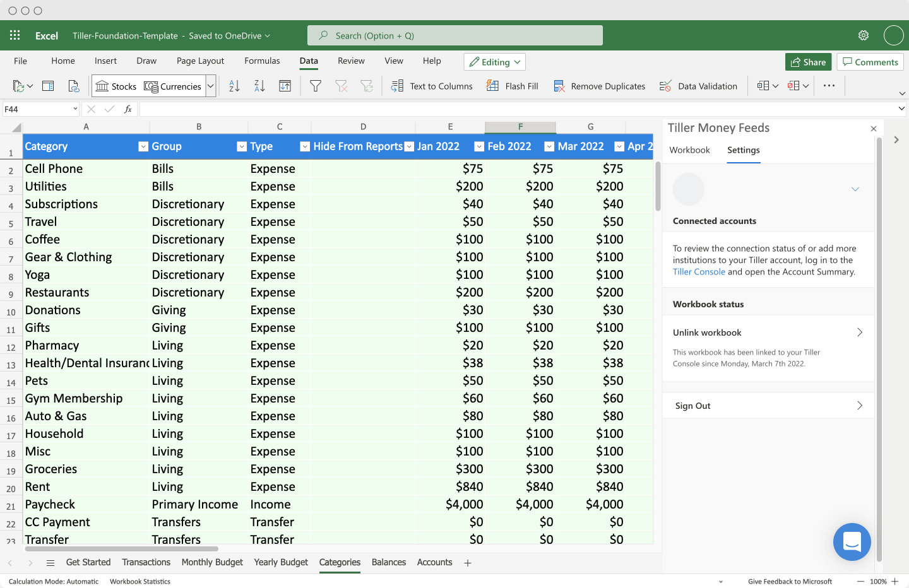Screen dimensions: 909x588
Task: Open the File menu
Action: (x=21, y=61)
